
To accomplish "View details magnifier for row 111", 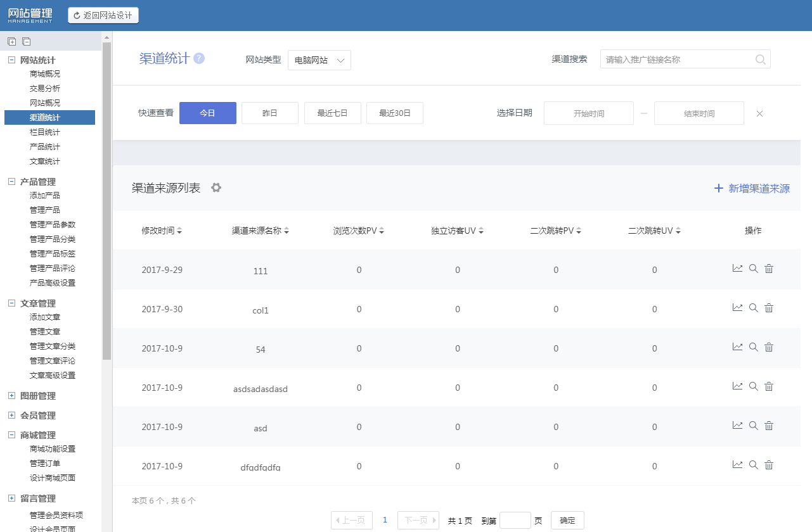I will [754, 269].
